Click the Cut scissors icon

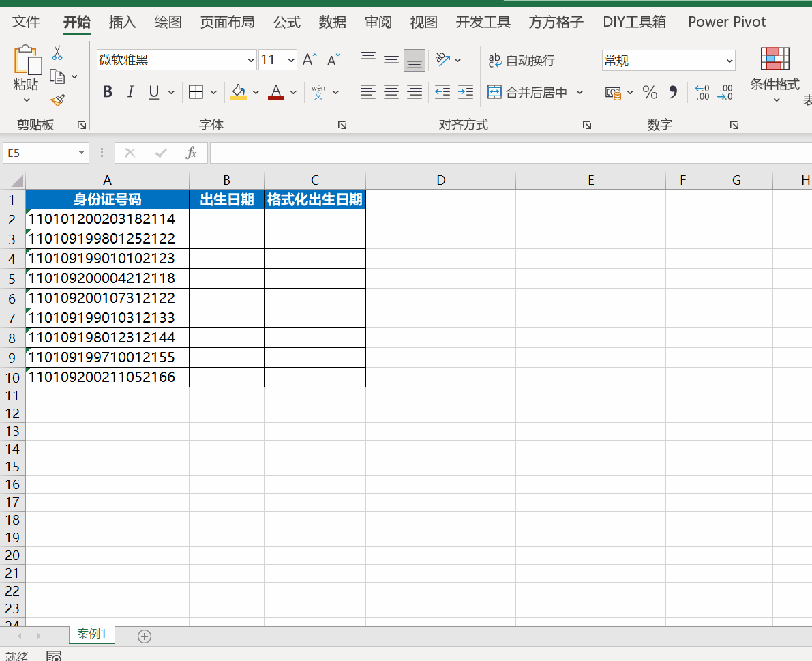[57, 53]
